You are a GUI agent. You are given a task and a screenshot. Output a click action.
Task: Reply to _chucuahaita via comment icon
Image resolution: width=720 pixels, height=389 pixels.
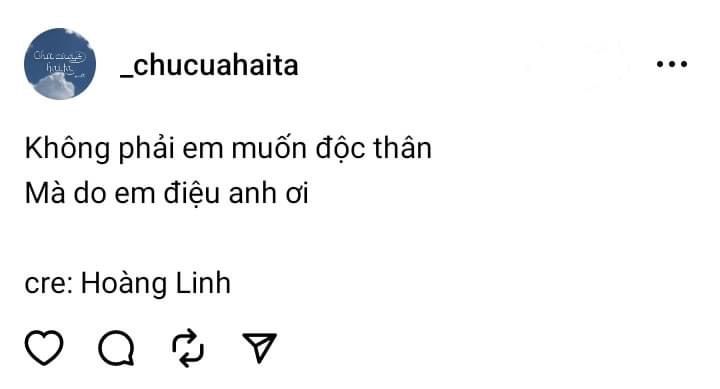[117, 348]
